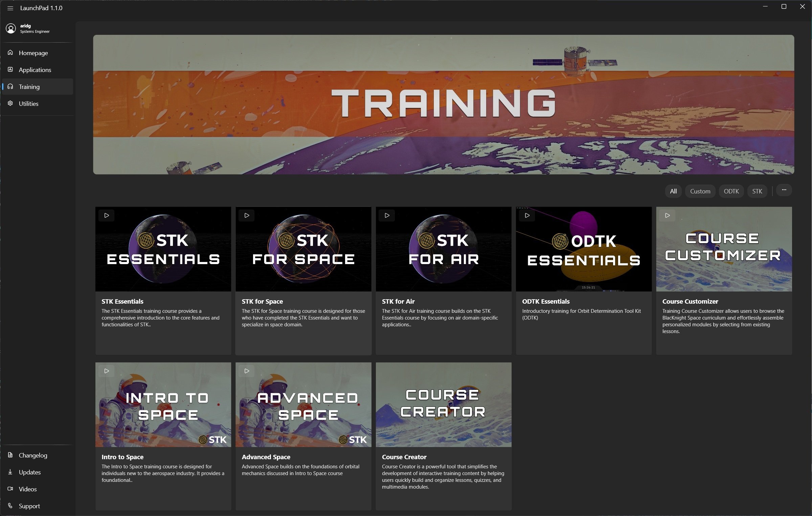Play the STK for Air video
812x516 pixels.
coord(387,215)
